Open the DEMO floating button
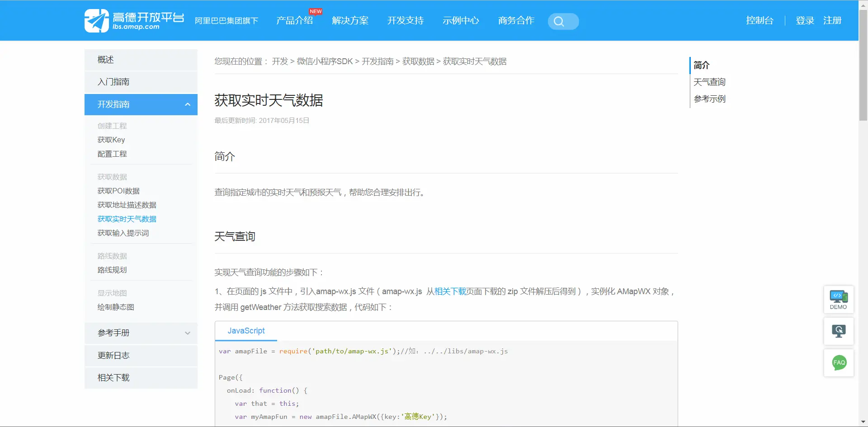Image resolution: width=868 pixels, height=427 pixels. click(839, 300)
